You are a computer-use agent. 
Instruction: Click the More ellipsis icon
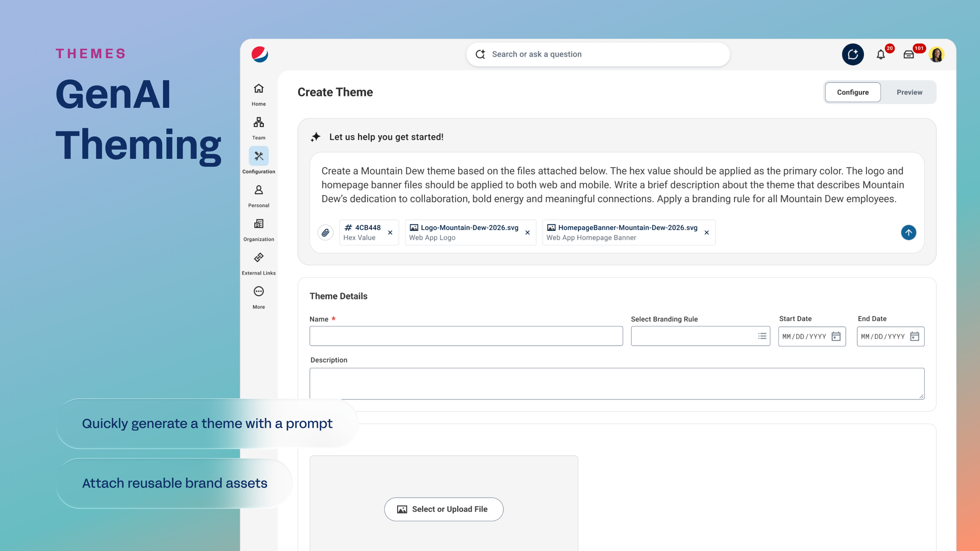259,291
